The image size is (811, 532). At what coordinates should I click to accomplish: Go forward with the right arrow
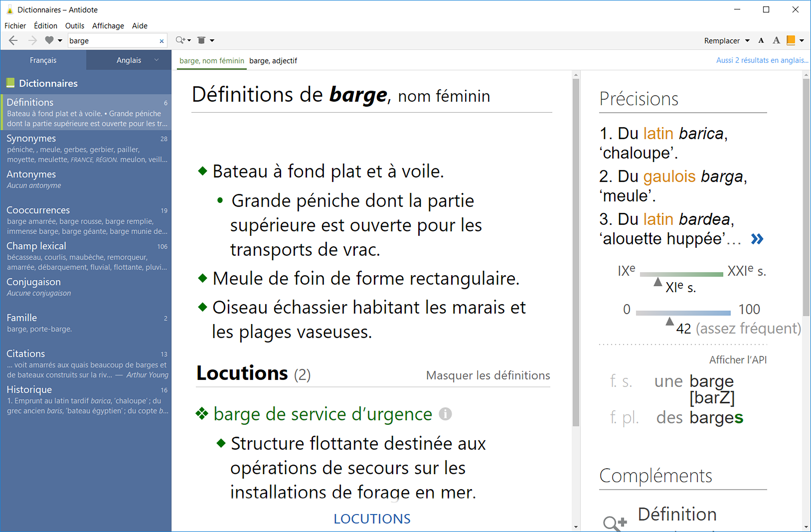tap(32, 41)
